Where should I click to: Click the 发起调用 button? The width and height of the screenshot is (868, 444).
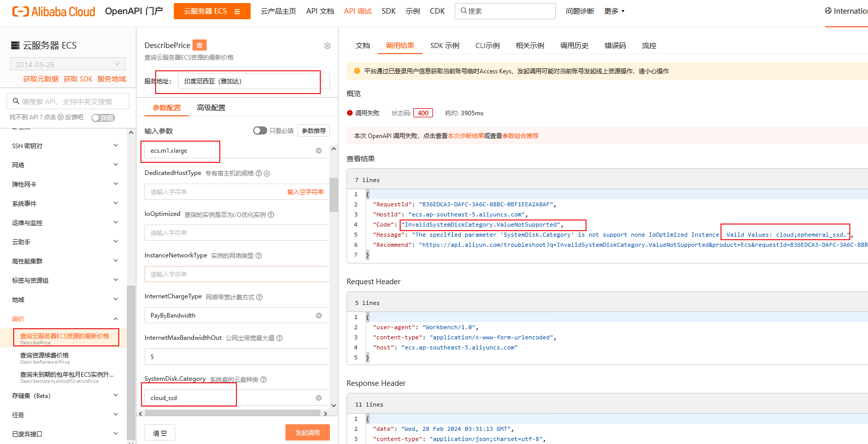tap(308, 433)
